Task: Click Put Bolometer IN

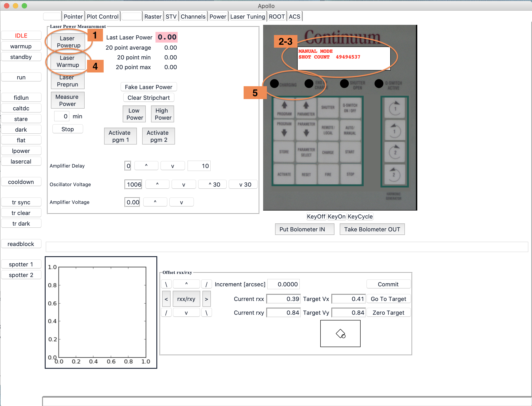Action: point(305,229)
